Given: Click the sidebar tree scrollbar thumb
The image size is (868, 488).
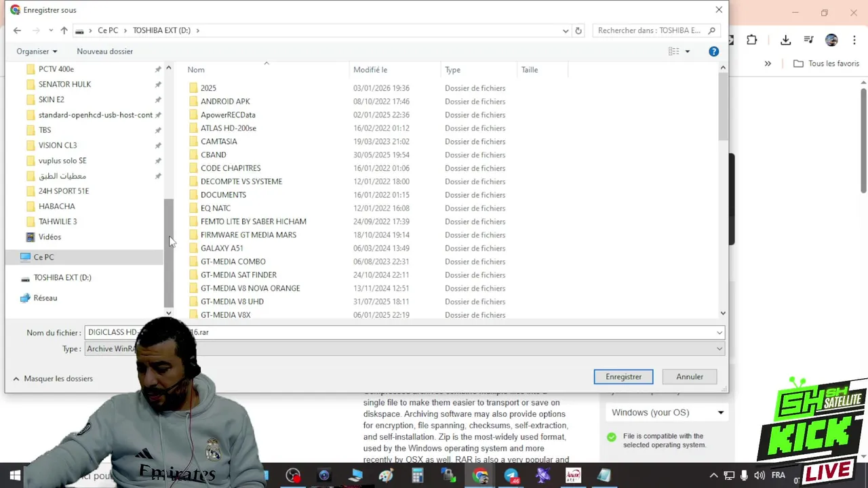Looking at the screenshot, I should (x=169, y=253).
